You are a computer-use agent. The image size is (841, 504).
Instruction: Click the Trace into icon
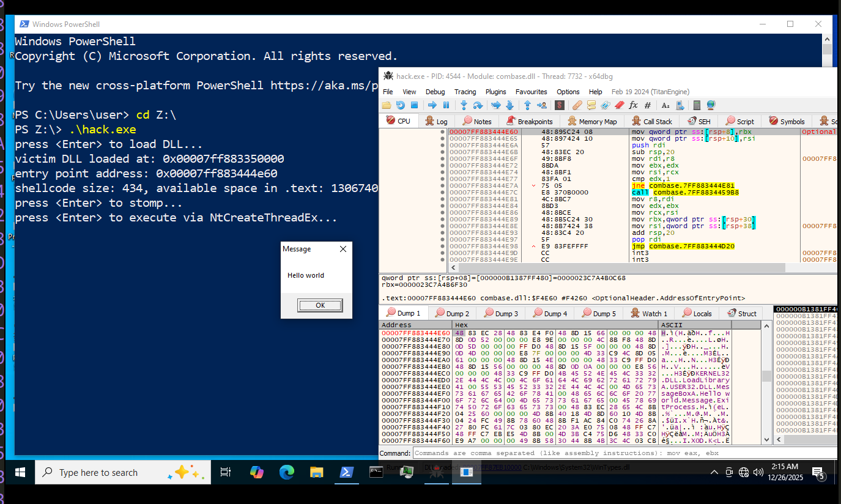[496, 105]
